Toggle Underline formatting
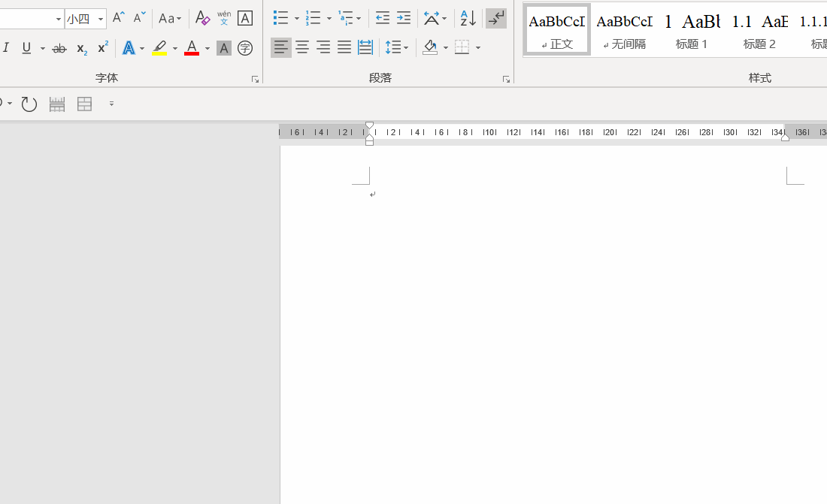This screenshot has width=827, height=504. 26,49
